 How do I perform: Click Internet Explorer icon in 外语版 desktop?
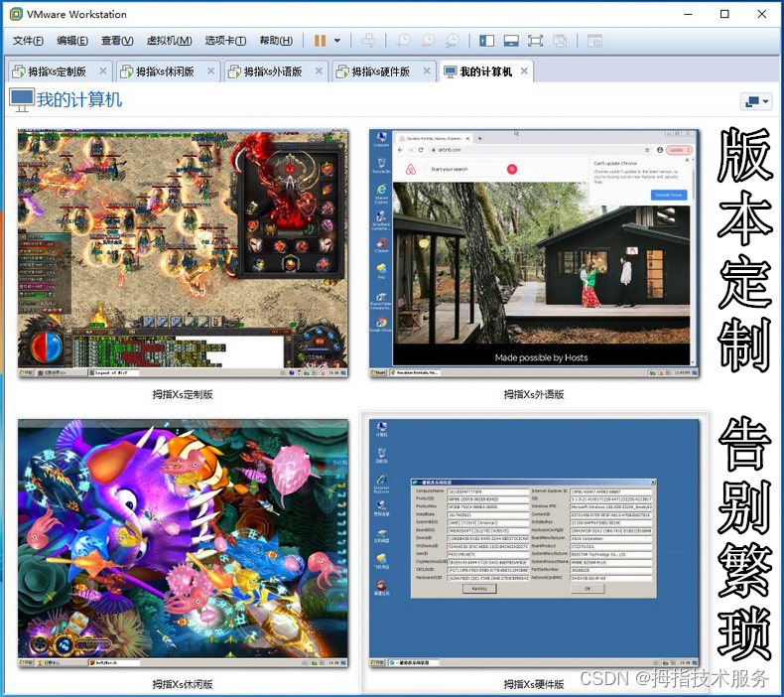pyautogui.click(x=381, y=194)
